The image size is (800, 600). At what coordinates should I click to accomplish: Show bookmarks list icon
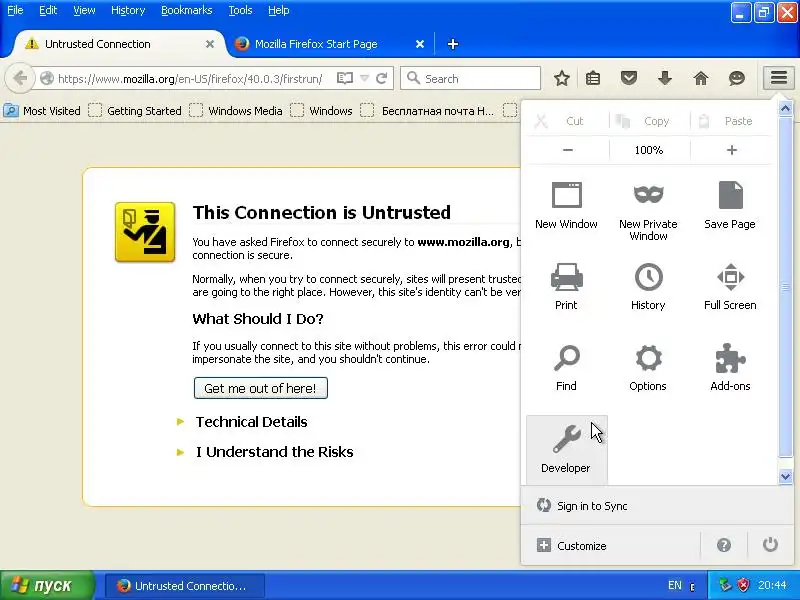click(593, 78)
